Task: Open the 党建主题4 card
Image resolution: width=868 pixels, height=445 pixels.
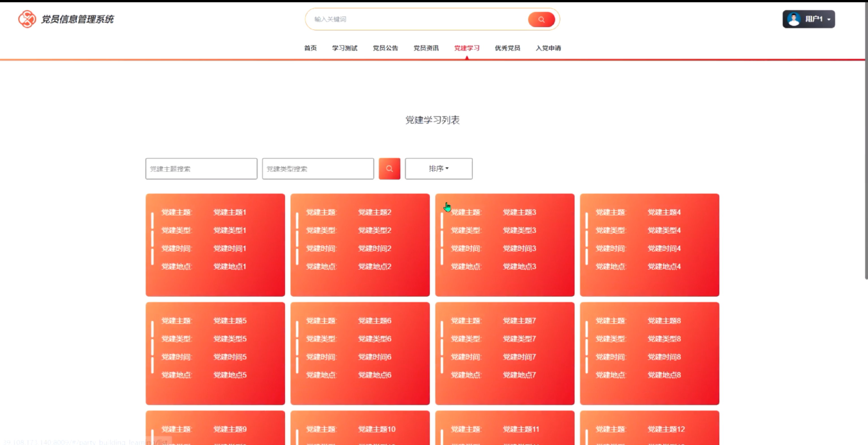Action: click(649, 245)
